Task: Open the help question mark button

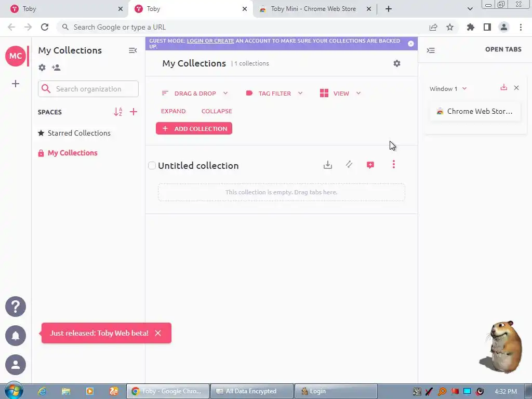Action: point(15,307)
